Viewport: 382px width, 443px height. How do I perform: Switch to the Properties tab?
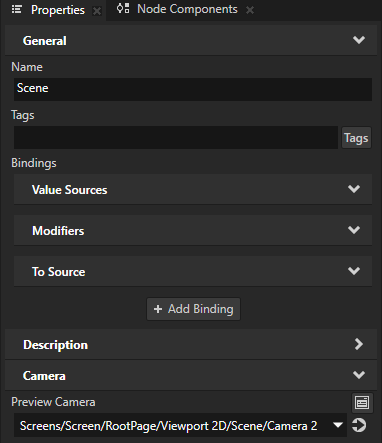(x=57, y=10)
